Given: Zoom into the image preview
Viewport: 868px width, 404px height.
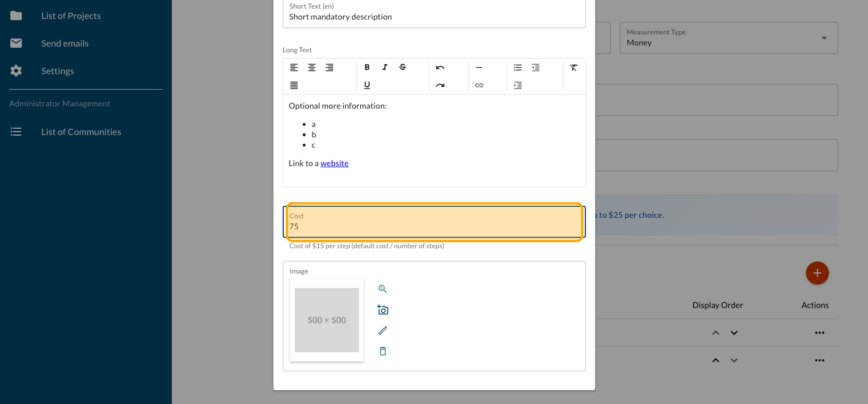Looking at the screenshot, I should [383, 289].
